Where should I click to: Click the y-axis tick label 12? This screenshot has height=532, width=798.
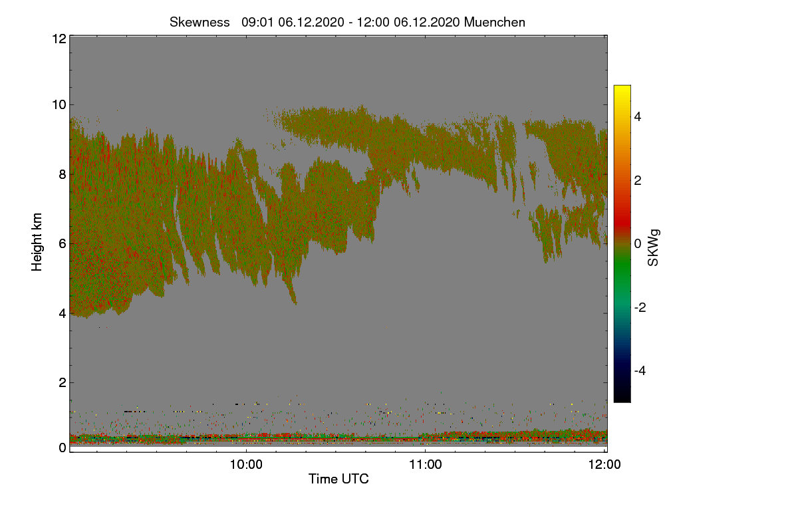[x=58, y=39]
